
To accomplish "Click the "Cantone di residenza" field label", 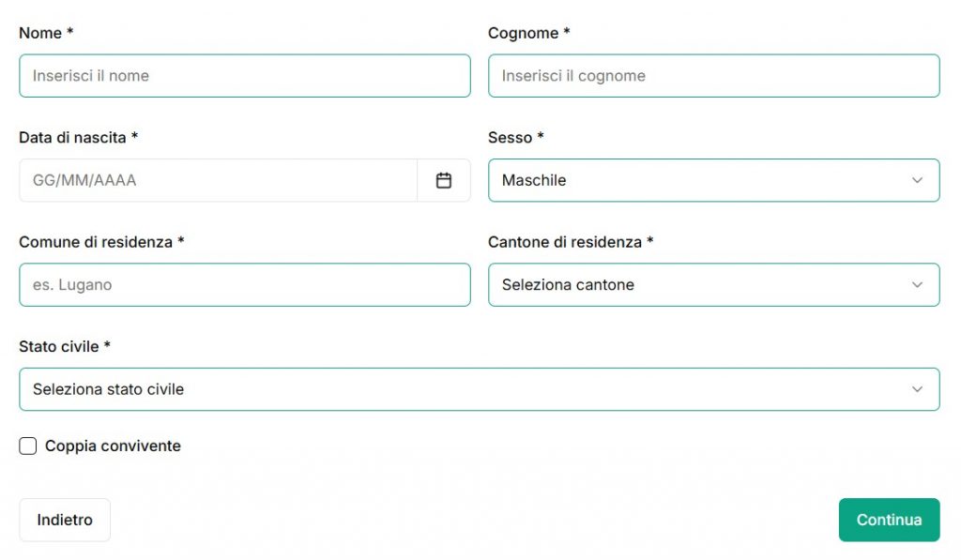I will click(x=565, y=242).
